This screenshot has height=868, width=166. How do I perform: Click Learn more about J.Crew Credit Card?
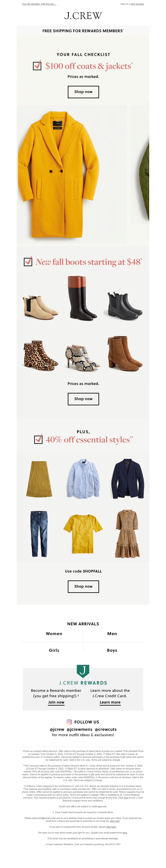[x=110, y=702]
